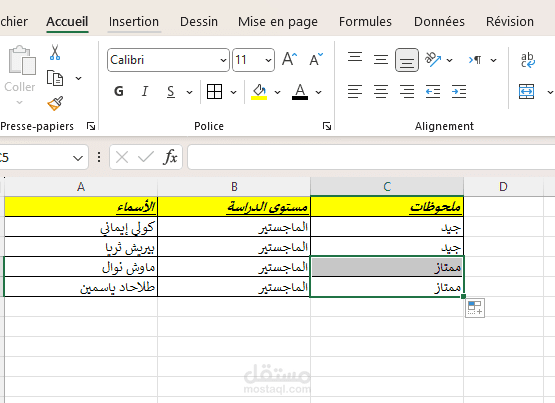Click the formula bar three-dot handle
555x403 pixels.
[99, 157]
